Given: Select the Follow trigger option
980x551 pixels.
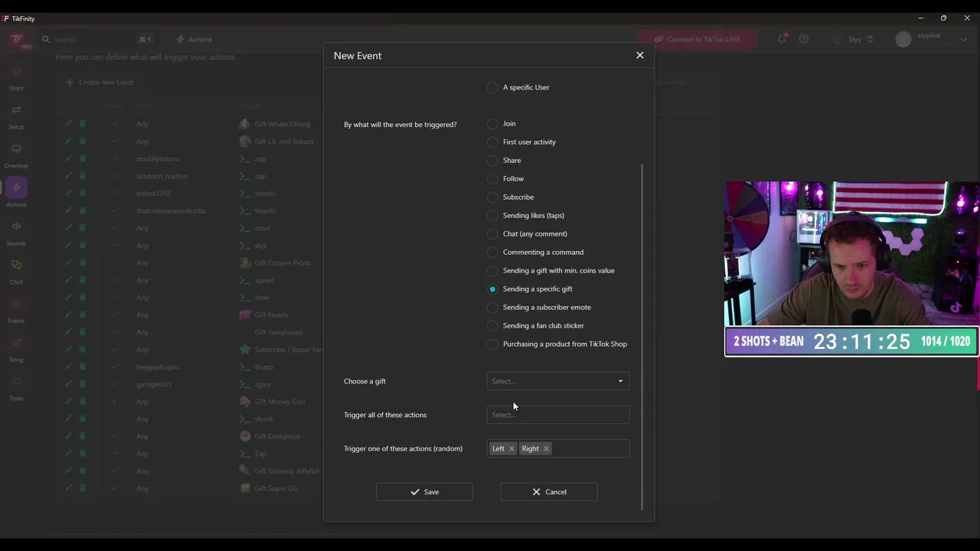Looking at the screenshot, I should click(x=492, y=179).
